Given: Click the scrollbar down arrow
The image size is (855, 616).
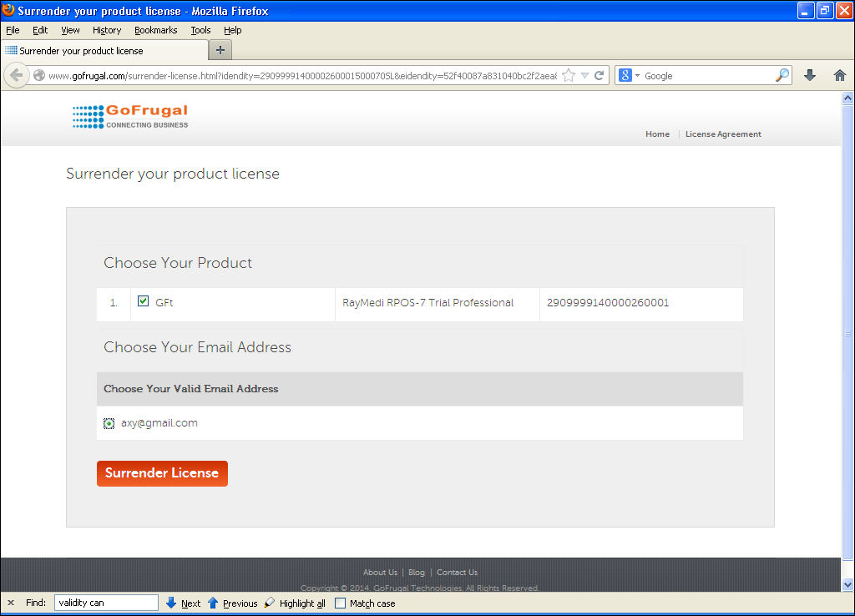Looking at the screenshot, I should [x=847, y=585].
